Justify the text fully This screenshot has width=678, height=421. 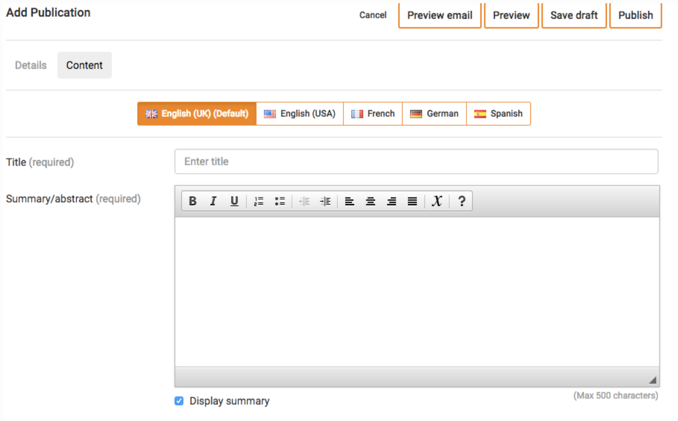pyautogui.click(x=413, y=201)
